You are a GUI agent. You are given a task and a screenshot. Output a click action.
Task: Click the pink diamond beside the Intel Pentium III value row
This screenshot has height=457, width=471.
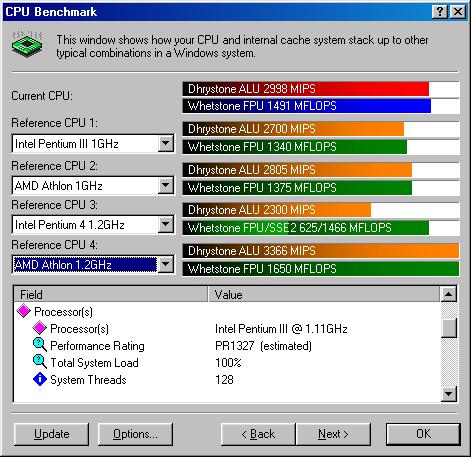39,328
